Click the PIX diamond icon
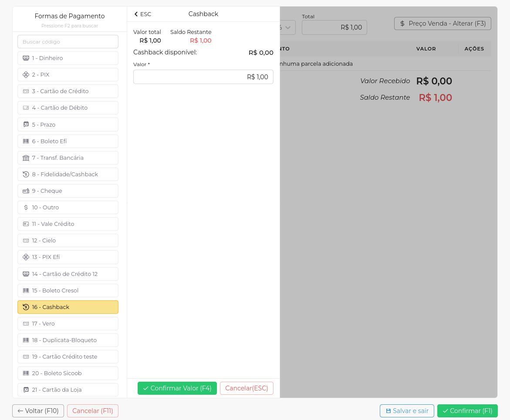This screenshot has height=420, width=510. pos(25,74)
